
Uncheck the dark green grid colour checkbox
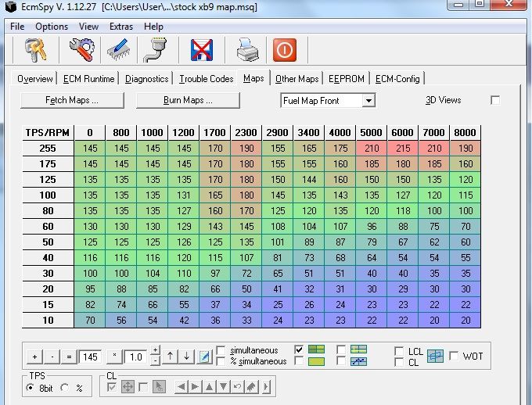tap(299, 349)
